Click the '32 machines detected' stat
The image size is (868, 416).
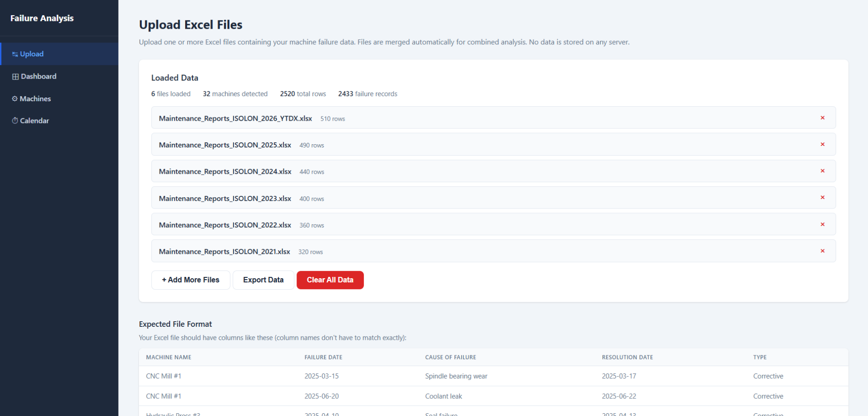coord(235,94)
